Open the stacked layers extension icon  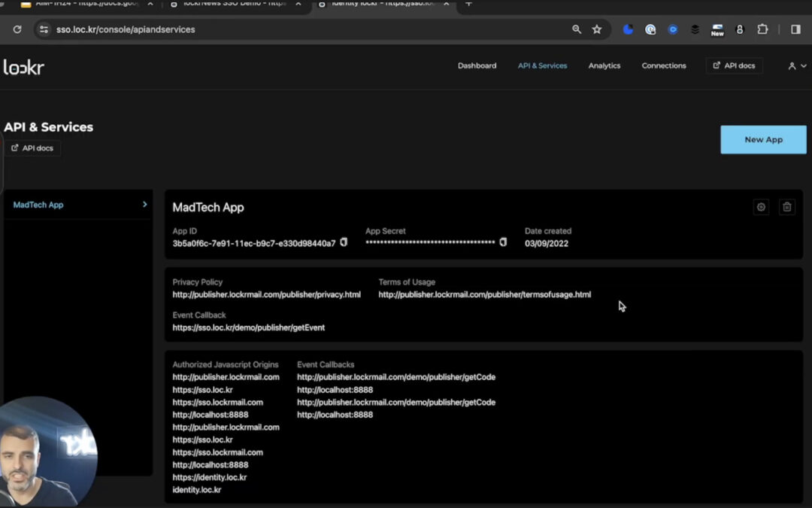coord(695,29)
